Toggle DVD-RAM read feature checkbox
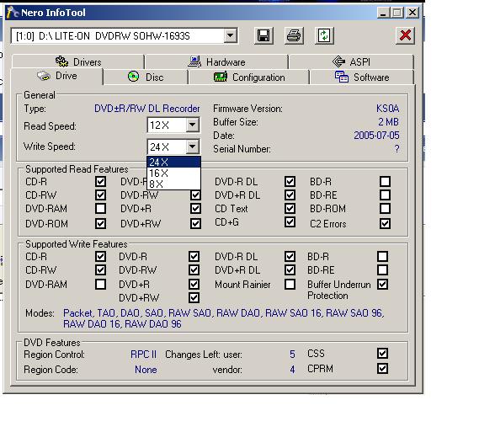Image resolution: width=479 pixels, height=448 pixels. tap(100, 209)
